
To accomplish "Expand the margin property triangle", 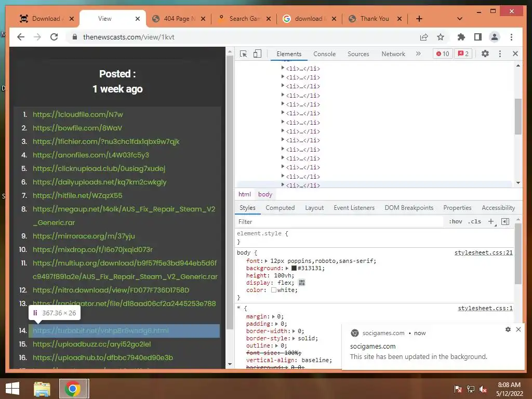I will (273, 316).
